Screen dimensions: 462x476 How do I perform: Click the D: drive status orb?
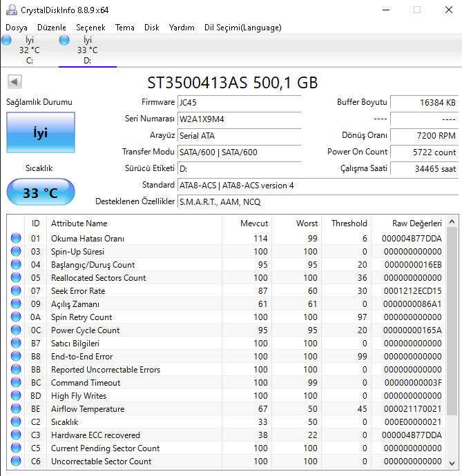tap(65, 41)
